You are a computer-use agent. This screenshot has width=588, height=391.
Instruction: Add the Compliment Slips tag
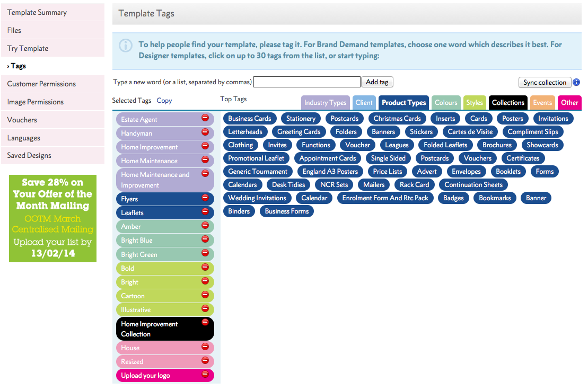pyautogui.click(x=533, y=131)
